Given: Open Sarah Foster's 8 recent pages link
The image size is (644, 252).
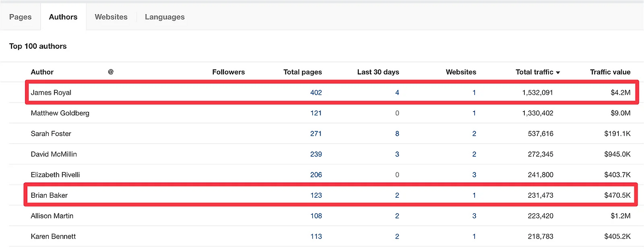Looking at the screenshot, I should coord(397,134).
